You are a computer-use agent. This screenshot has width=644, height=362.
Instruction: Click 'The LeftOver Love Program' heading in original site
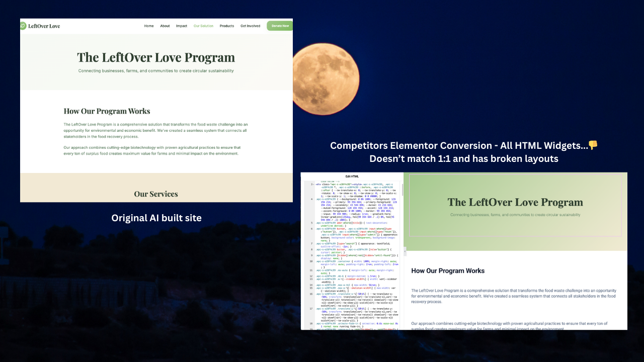[156, 57]
